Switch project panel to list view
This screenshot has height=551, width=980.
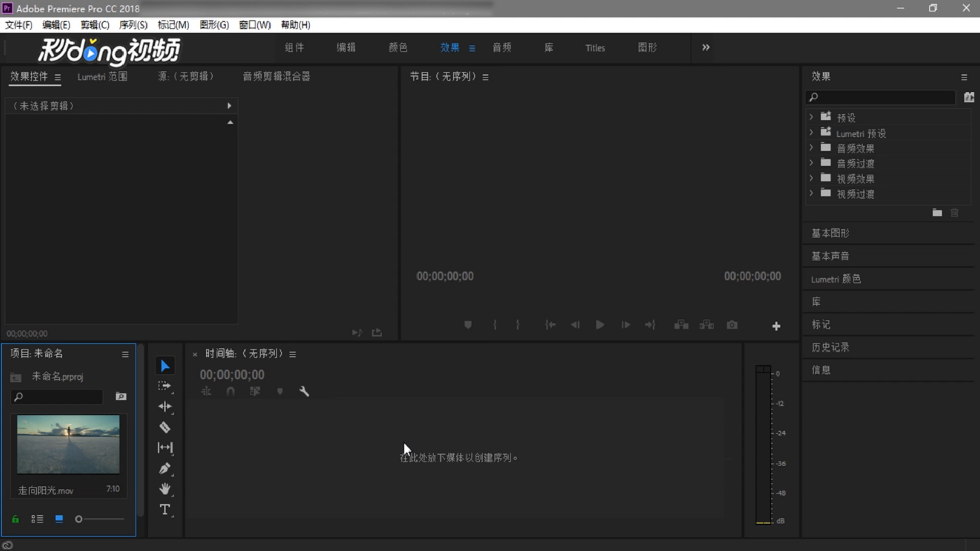(x=37, y=519)
